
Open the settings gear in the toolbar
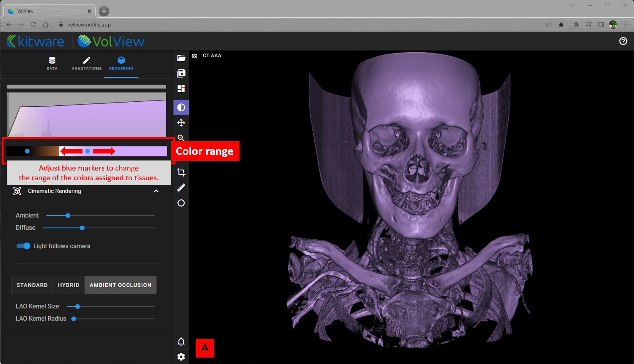pyautogui.click(x=181, y=357)
